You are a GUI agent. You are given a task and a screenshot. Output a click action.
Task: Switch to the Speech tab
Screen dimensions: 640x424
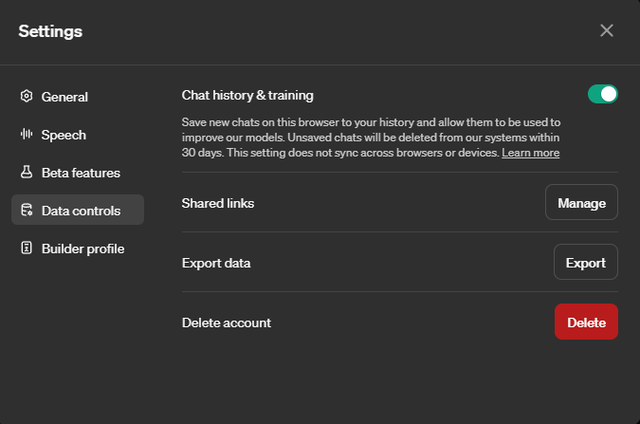(x=64, y=135)
